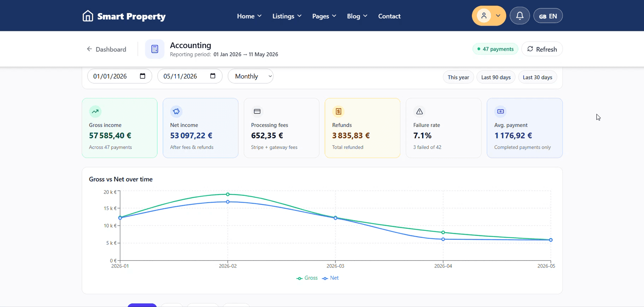
Task: Click the Failure rate value 7.1%
Action: tap(422, 136)
